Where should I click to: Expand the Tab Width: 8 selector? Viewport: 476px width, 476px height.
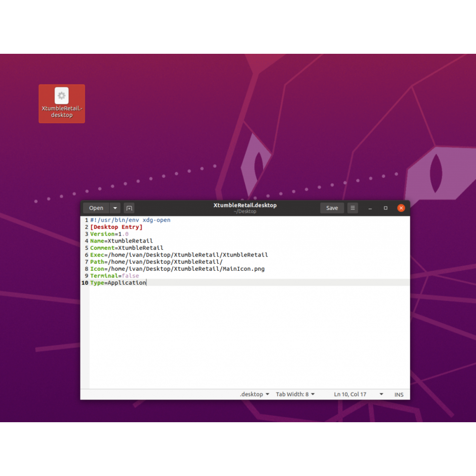[x=295, y=394]
